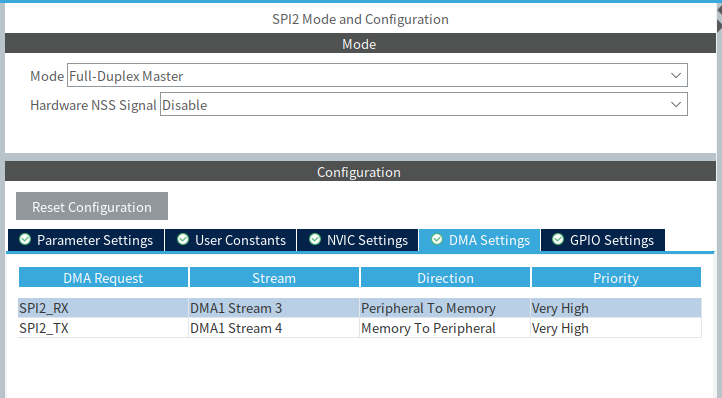722x398 pixels.
Task: Select the SPI2_TX DMA request row
Action: (x=360, y=328)
